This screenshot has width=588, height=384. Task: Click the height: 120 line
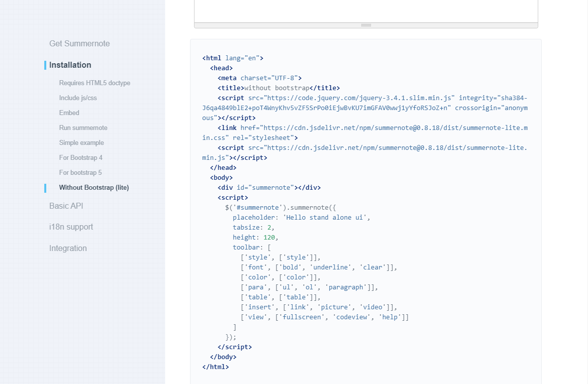[x=255, y=238]
